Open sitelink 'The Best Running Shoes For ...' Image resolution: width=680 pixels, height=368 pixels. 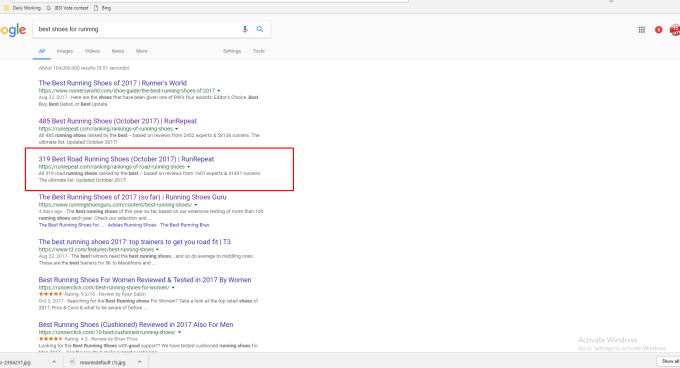point(71,225)
